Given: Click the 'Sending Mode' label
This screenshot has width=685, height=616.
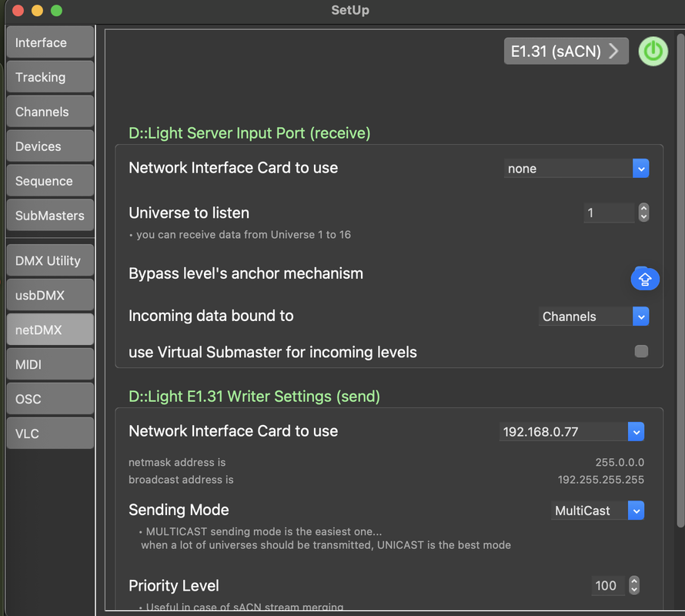Looking at the screenshot, I should [x=179, y=510].
